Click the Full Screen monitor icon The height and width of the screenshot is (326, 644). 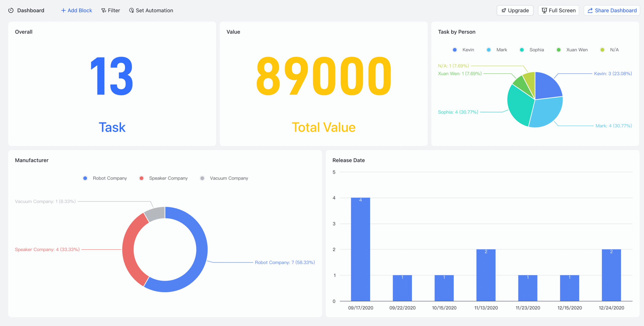tap(544, 10)
